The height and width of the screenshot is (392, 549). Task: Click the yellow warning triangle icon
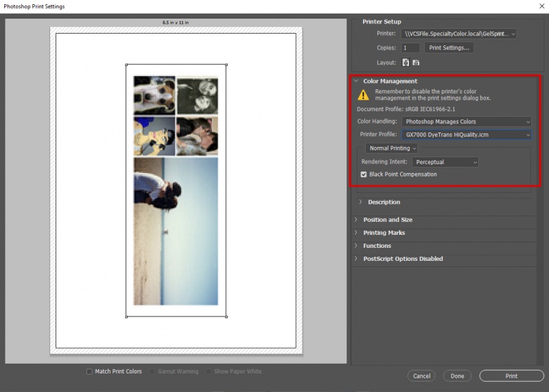tap(363, 95)
